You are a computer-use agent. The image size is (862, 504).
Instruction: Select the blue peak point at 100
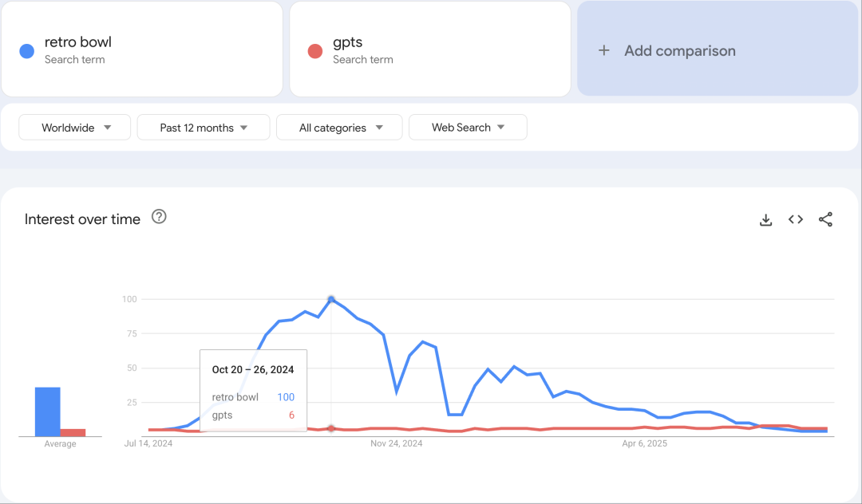tap(331, 299)
